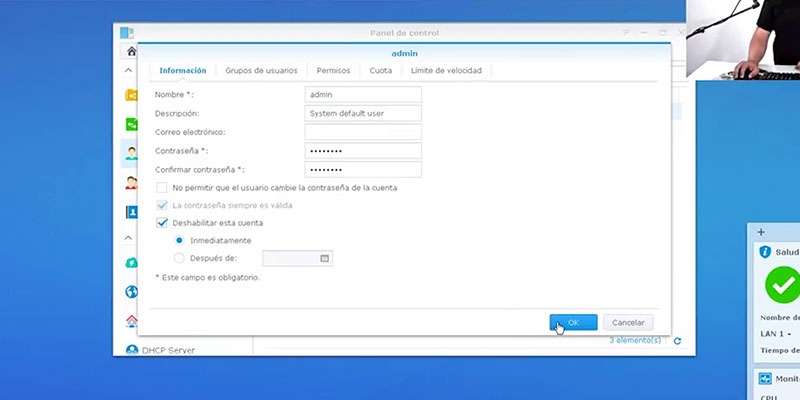Click the green healthy checkmark status

tap(783, 285)
